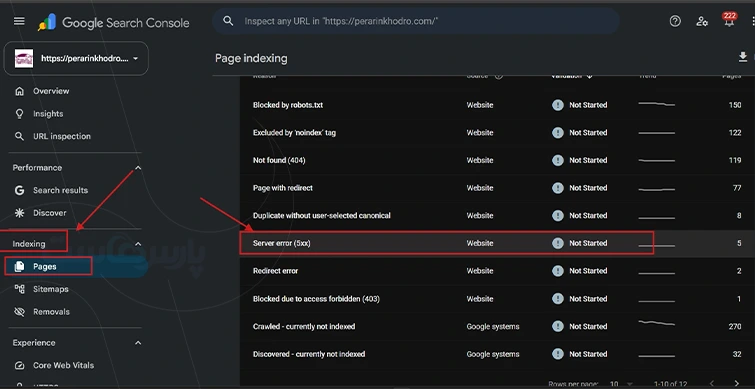Collapse the Experience section

coord(138,343)
